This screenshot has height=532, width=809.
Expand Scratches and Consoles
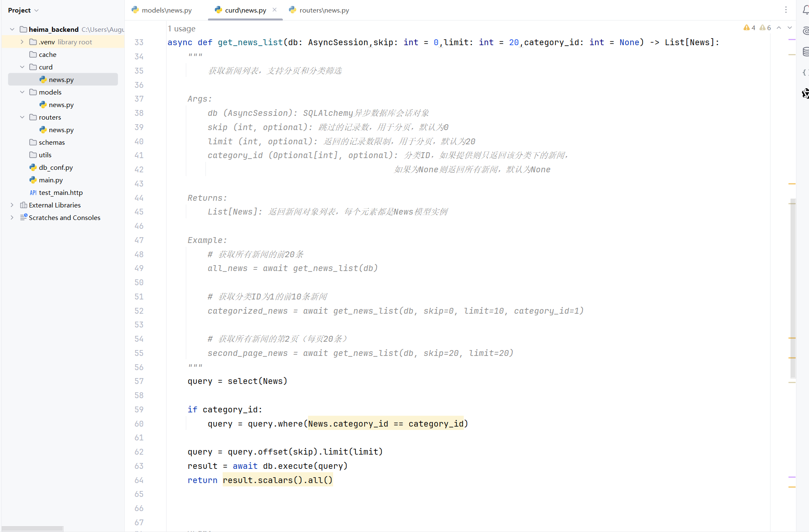12,217
